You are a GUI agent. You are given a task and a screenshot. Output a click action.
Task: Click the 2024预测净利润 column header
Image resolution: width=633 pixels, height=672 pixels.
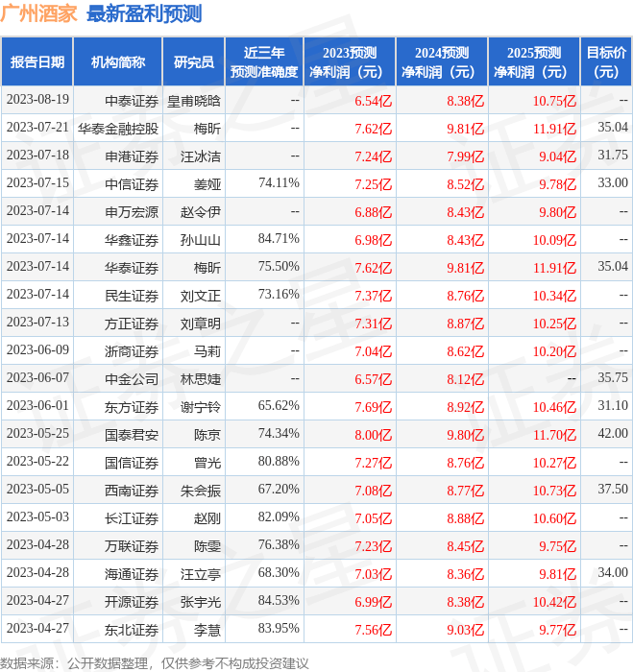pos(442,62)
